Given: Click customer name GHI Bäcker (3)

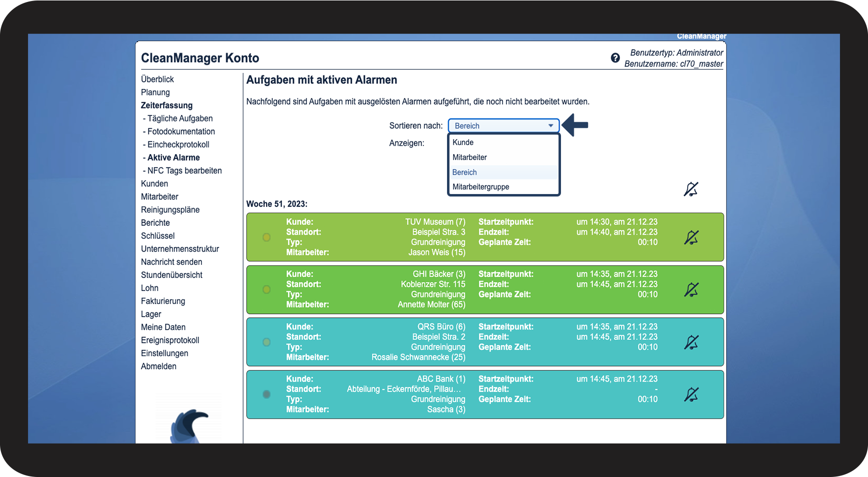Looking at the screenshot, I should [x=439, y=274].
